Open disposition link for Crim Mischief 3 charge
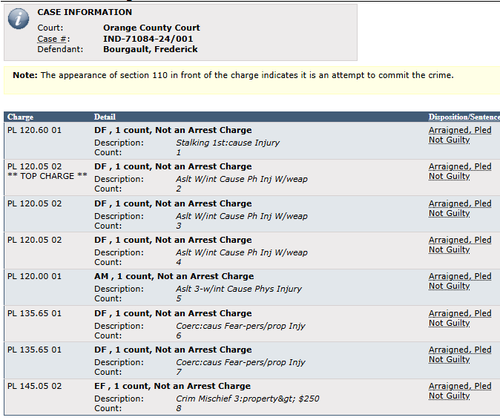500x418 pixels. coord(460,391)
